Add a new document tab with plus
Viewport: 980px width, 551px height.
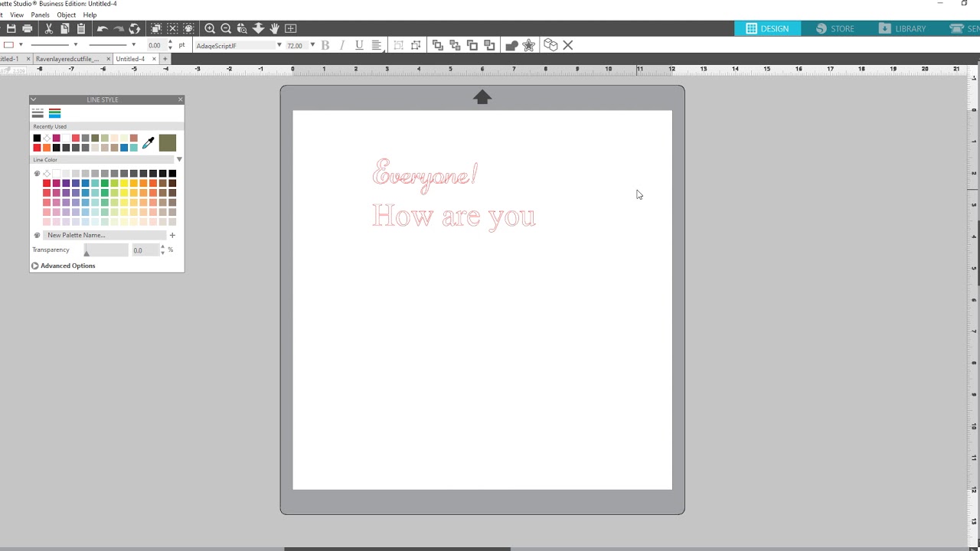[x=165, y=58]
